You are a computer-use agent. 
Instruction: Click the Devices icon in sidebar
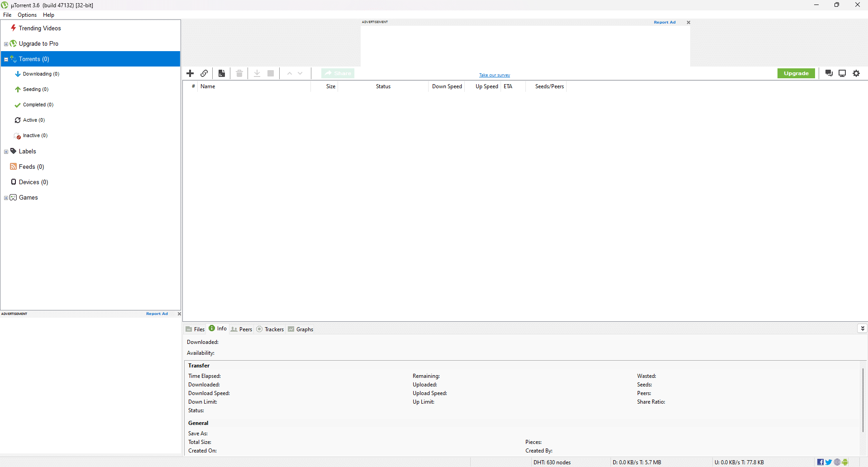pos(14,182)
